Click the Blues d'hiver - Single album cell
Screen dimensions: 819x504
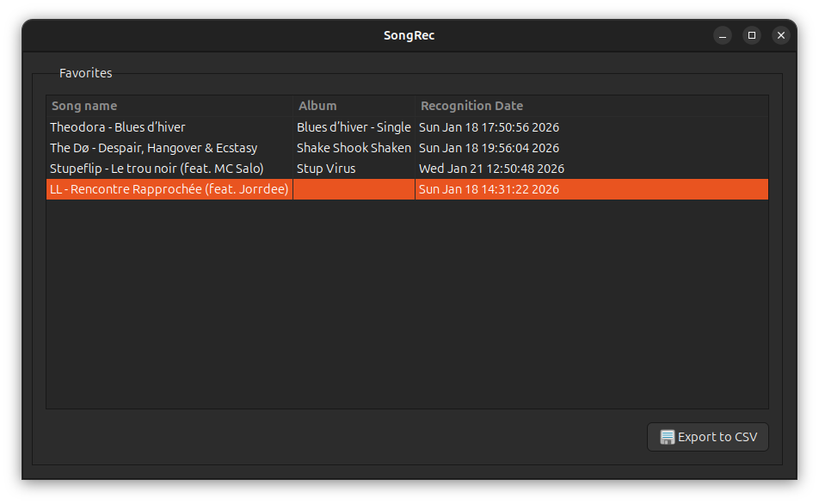[x=354, y=127]
